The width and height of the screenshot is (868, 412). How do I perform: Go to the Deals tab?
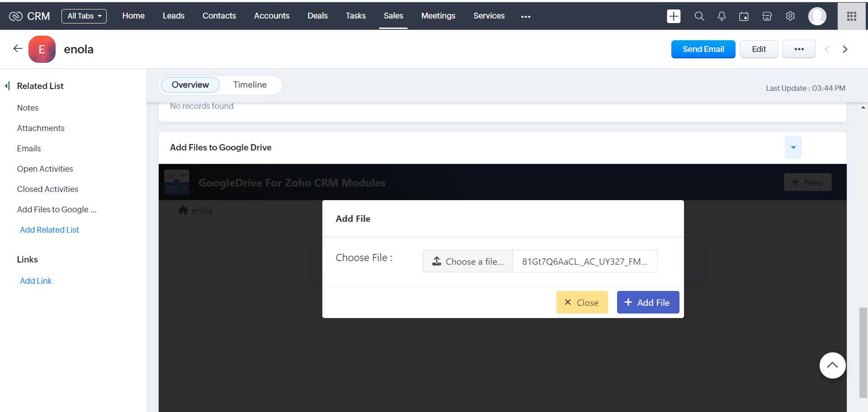(317, 16)
